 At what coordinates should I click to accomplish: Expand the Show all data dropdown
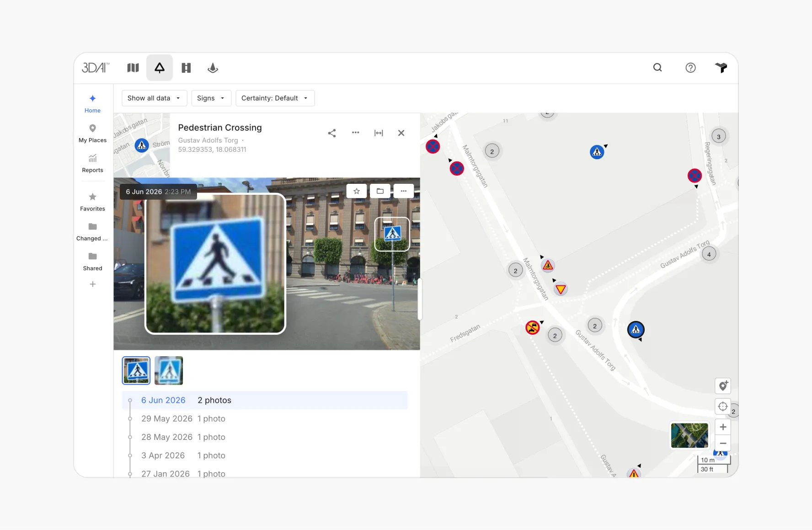pos(154,98)
